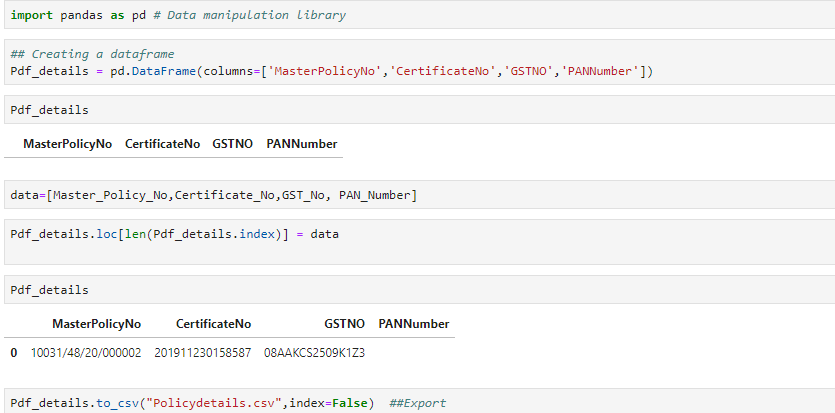Image resolution: width=835 pixels, height=413 pixels.
Task: Click the cell creating the Pdf_details DataFrame
Action: tap(420, 62)
